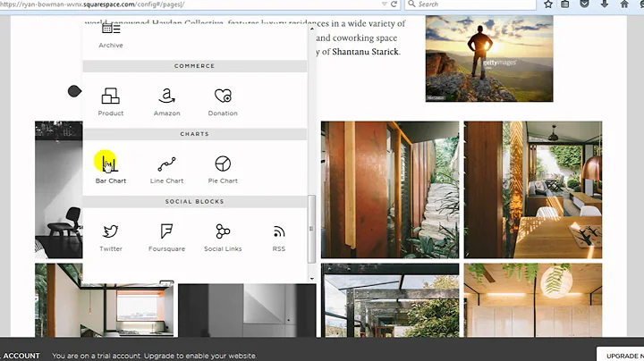Click the browser Search input field

pos(470,4)
